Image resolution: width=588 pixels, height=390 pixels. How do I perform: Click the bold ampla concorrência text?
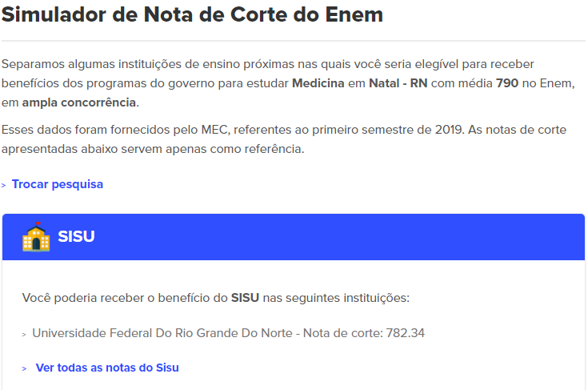[80, 103]
